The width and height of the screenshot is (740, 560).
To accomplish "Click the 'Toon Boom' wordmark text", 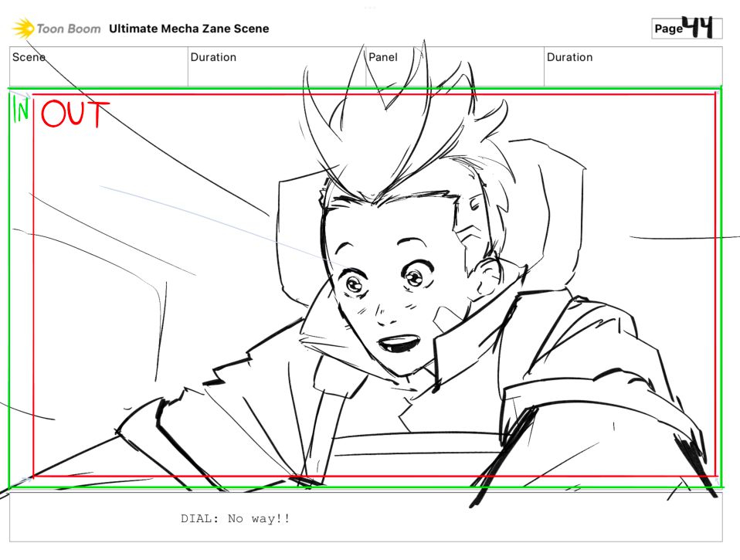I will click(x=69, y=29).
